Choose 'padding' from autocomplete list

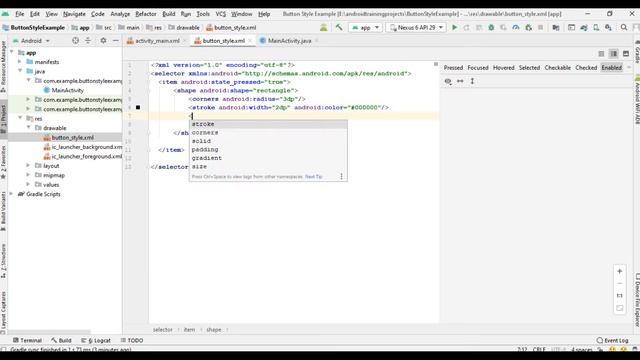[x=268, y=149]
